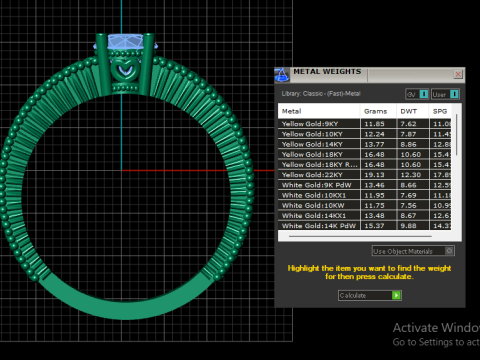Close the Metal Weights panel
The height and width of the screenshot is (360, 480).
pyautogui.click(x=458, y=74)
